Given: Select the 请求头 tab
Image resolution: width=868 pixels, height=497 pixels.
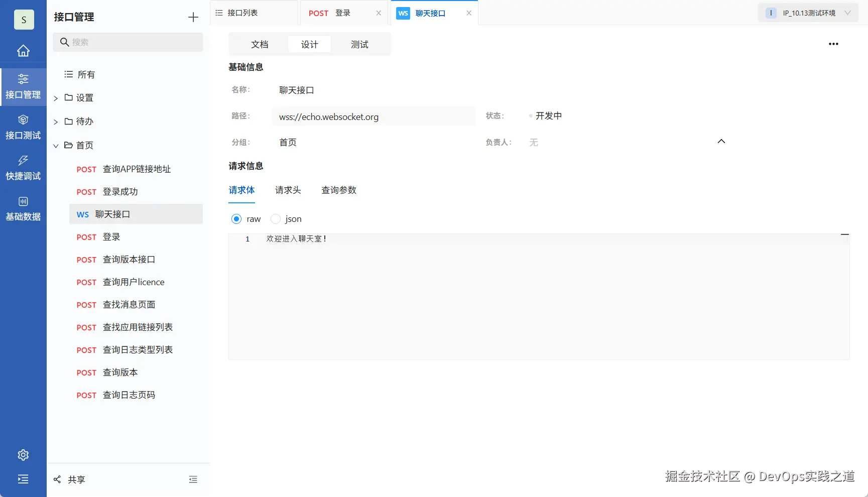Looking at the screenshot, I should click(x=288, y=190).
